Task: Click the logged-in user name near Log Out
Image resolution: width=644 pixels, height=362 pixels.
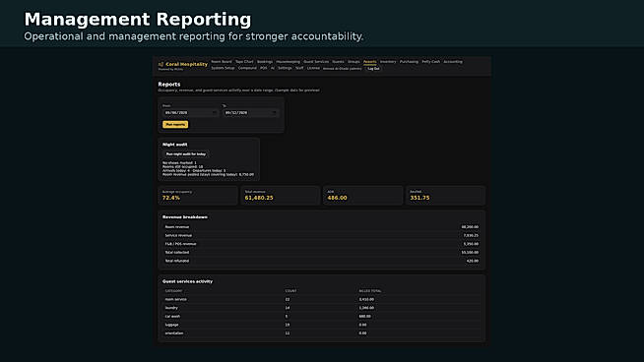Action: tap(342, 69)
